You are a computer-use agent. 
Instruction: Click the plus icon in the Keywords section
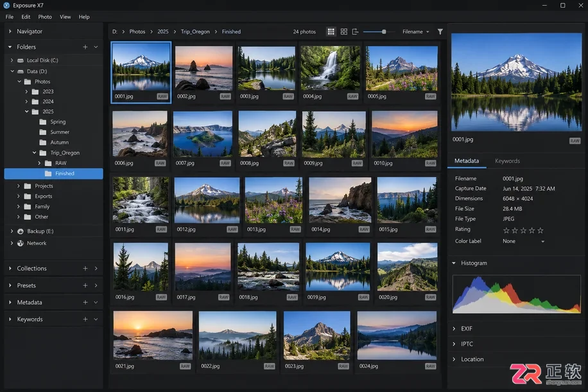point(85,320)
